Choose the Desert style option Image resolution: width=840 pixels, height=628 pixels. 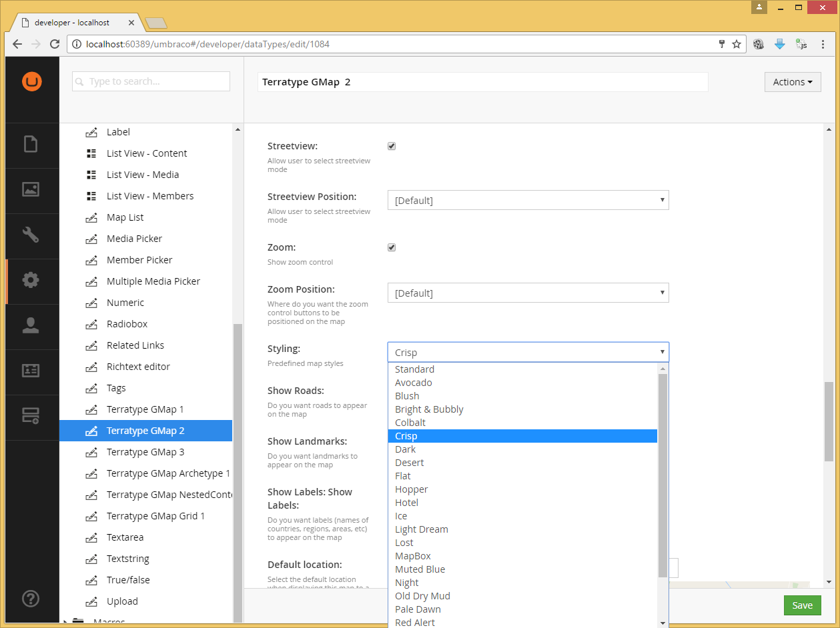tap(522, 463)
